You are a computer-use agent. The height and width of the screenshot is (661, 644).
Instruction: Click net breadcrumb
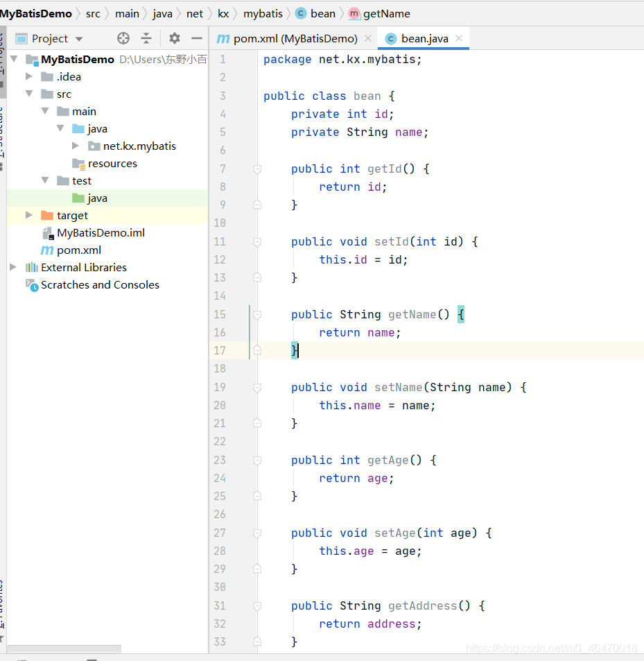point(195,13)
